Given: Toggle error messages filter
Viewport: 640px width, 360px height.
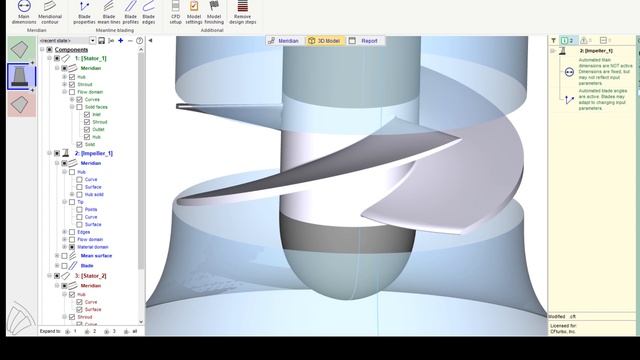Looking at the screenshot, I should point(606,40).
